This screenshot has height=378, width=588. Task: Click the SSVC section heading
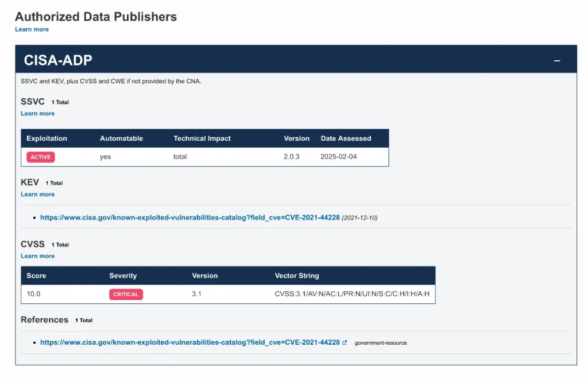click(33, 102)
